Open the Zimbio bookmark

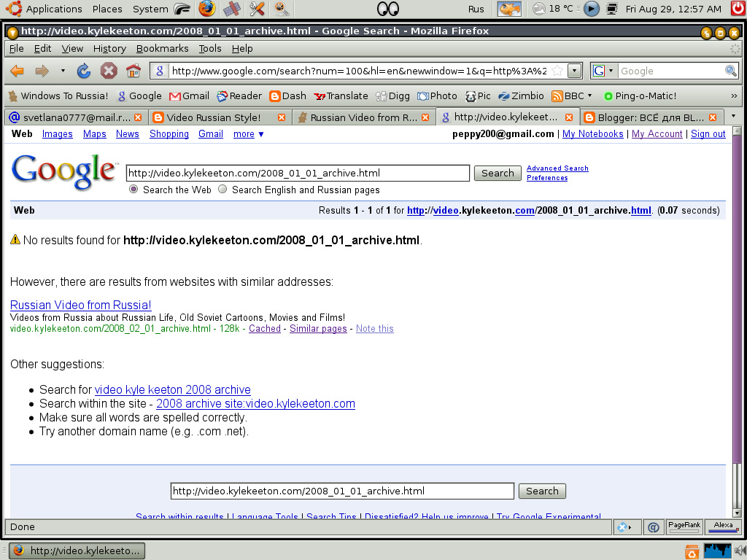pyautogui.click(x=521, y=96)
